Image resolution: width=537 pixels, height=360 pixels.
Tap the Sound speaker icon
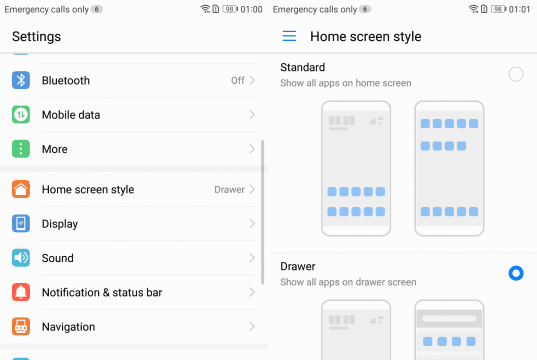pos(21,258)
